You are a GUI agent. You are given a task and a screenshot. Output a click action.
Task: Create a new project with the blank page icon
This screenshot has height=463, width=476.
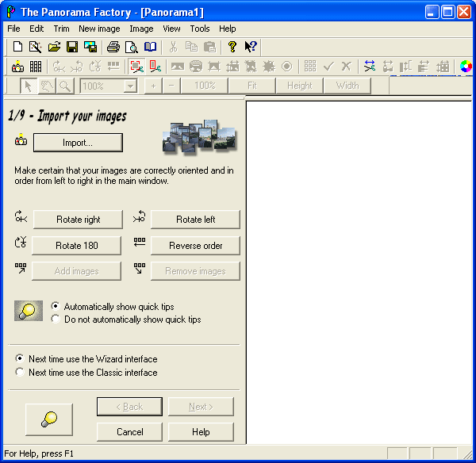[17, 47]
